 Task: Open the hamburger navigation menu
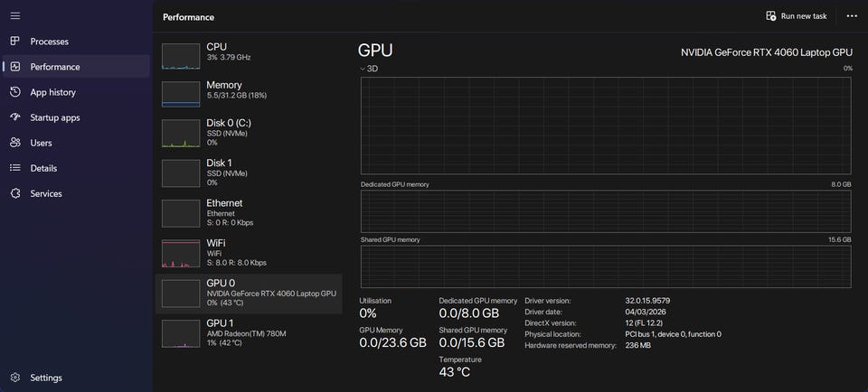(15, 15)
